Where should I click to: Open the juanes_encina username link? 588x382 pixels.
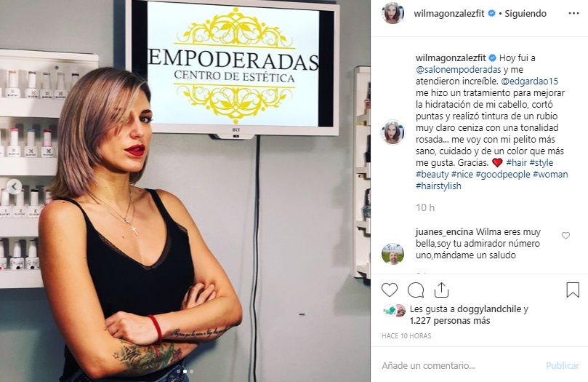(444, 232)
